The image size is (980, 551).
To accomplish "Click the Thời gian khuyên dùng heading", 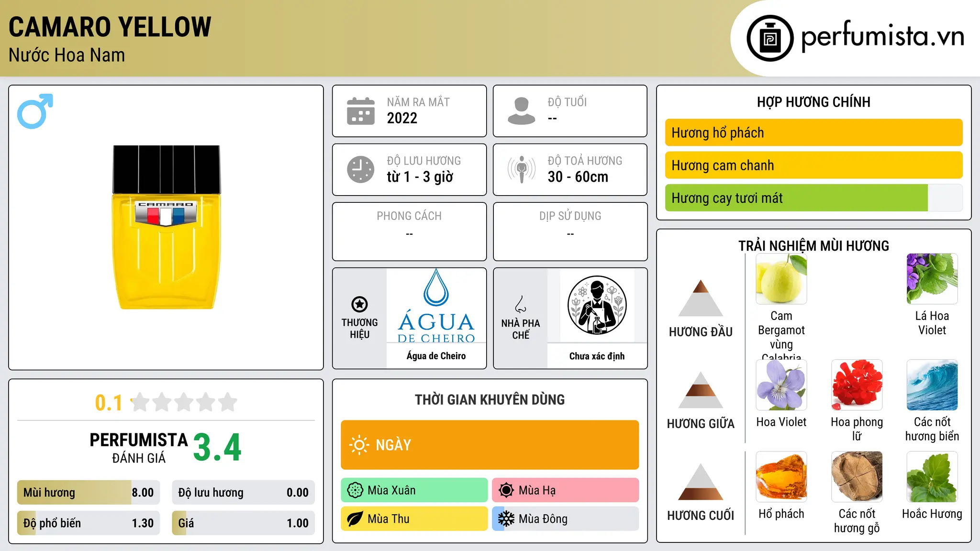I will pyautogui.click(x=490, y=399).
